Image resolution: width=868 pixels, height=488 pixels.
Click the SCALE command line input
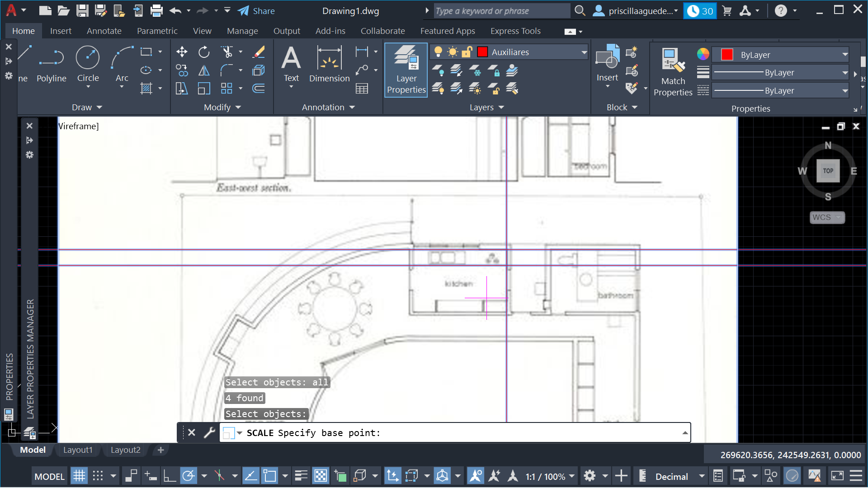coord(455,433)
